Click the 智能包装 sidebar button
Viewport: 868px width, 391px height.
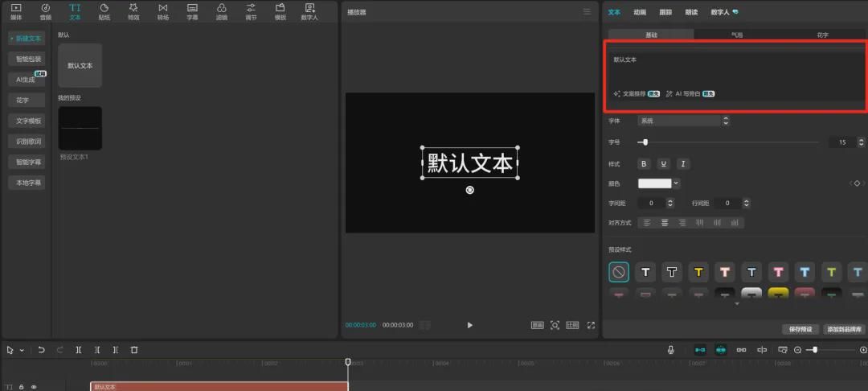point(27,60)
